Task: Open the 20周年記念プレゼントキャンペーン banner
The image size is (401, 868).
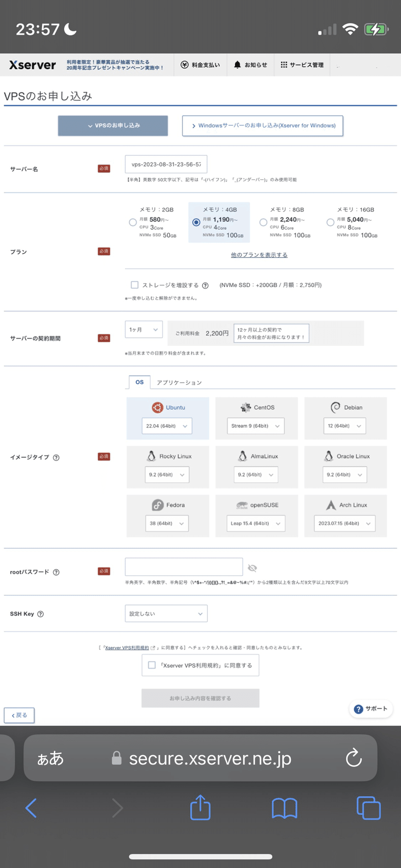Action: [x=115, y=65]
